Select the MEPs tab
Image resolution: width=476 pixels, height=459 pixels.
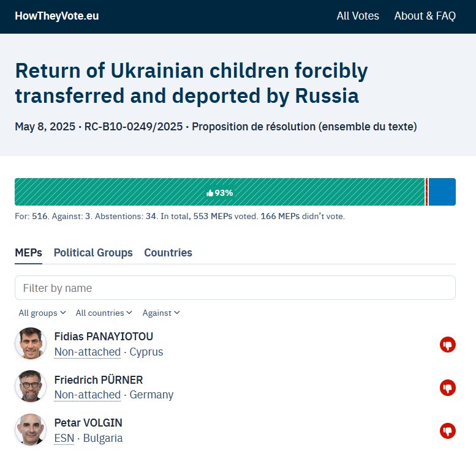(28, 253)
